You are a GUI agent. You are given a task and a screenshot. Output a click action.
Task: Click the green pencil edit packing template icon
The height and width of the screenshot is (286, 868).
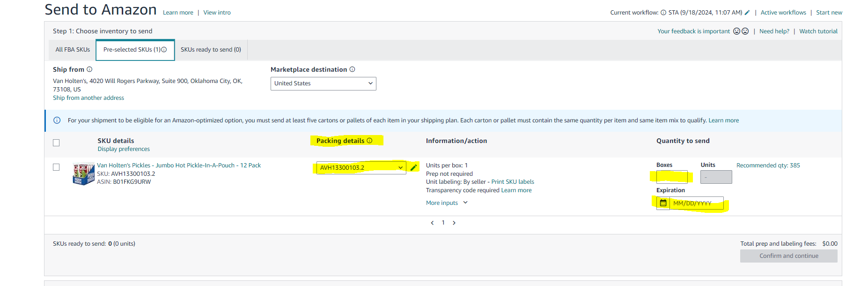(x=413, y=167)
